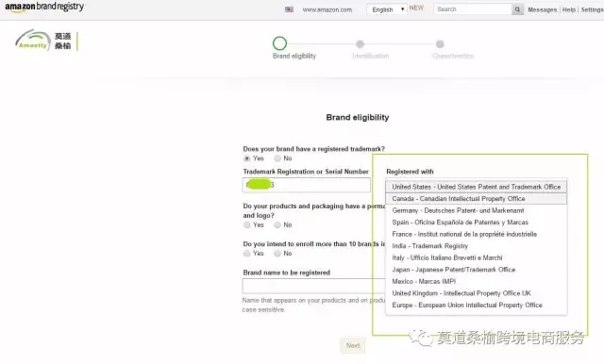Choose Japan Japanese Patent/Trademark Office option
Image resolution: width=604 pixels, height=364 pixels.
click(476, 270)
